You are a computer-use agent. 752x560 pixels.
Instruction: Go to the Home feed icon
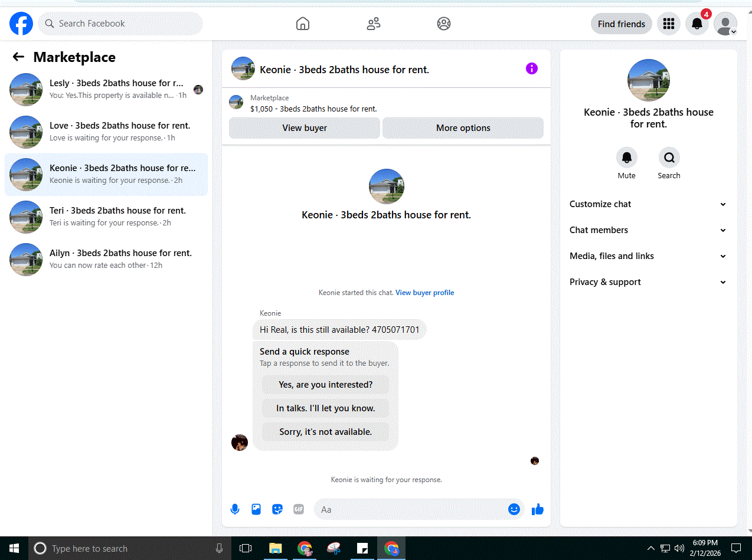[302, 24]
